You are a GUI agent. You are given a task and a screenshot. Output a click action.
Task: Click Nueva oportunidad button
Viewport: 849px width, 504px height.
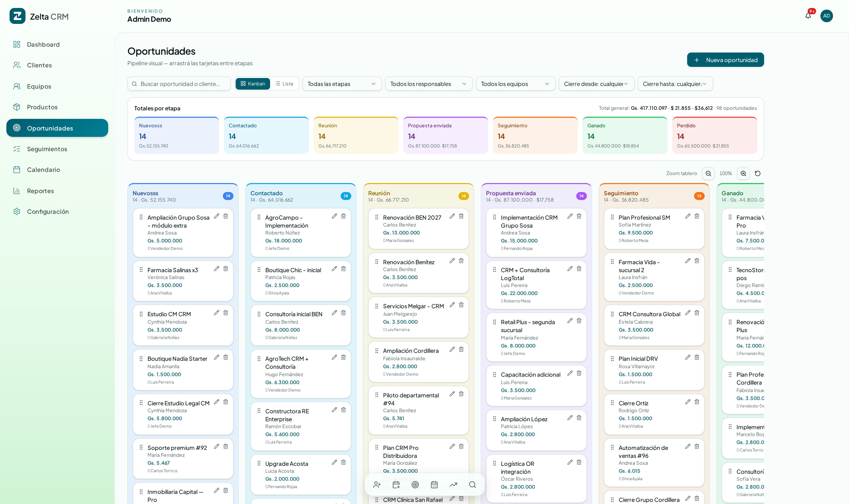tap(725, 60)
